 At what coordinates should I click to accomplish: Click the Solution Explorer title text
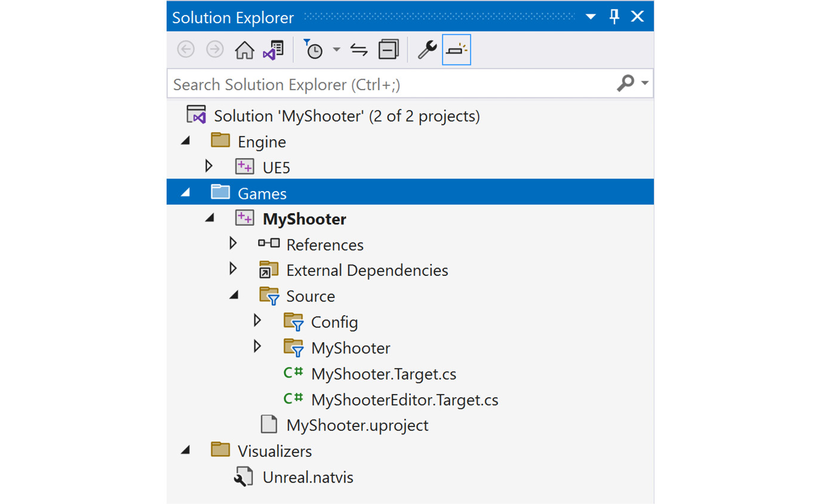point(233,18)
